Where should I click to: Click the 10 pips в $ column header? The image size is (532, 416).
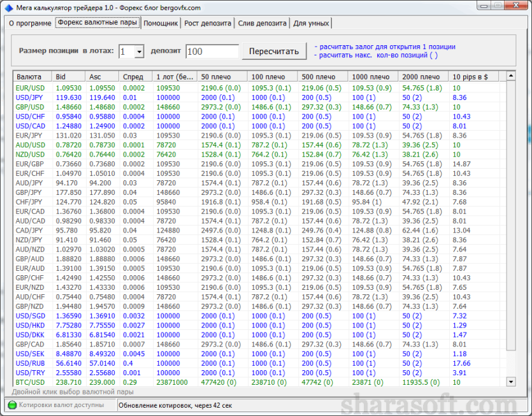(x=473, y=76)
